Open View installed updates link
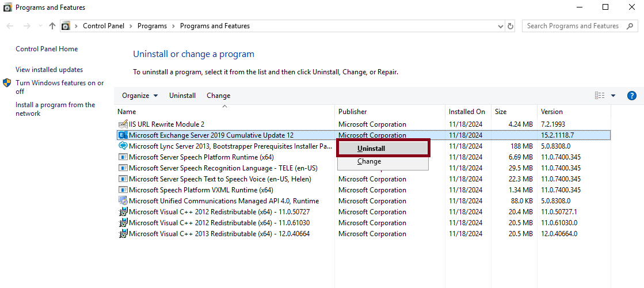Screen dimensions: 644x288 tap(49, 70)
